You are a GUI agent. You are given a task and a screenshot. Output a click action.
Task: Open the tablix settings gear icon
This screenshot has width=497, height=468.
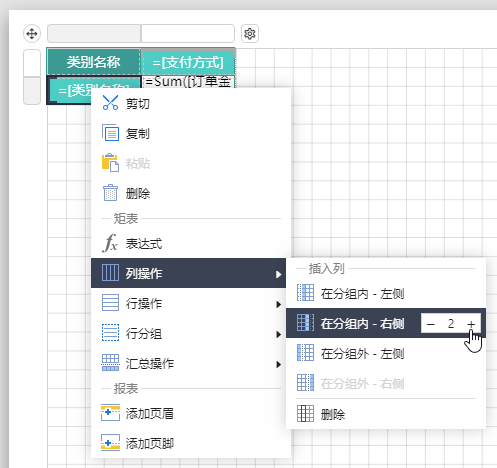tap(250, 34)
